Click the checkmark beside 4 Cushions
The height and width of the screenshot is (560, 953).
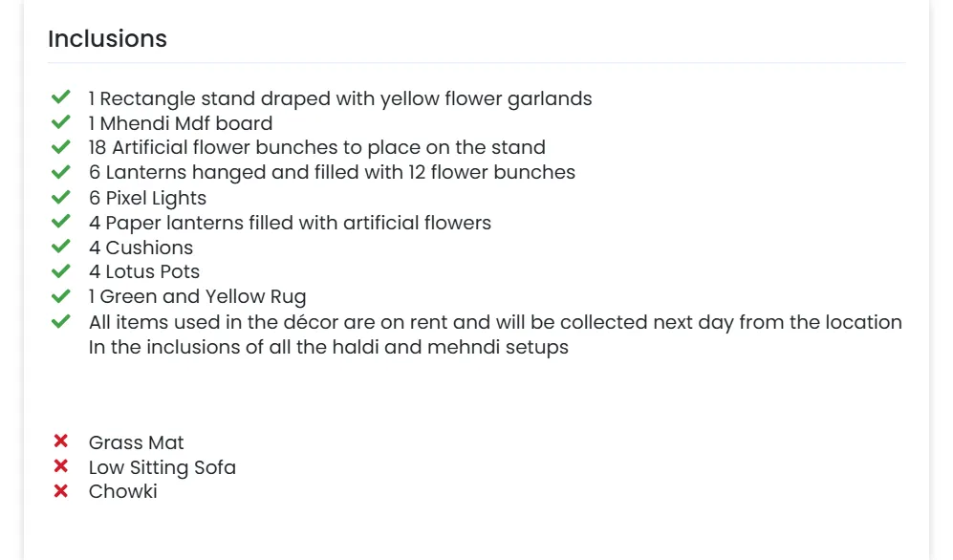click(61, 247)
